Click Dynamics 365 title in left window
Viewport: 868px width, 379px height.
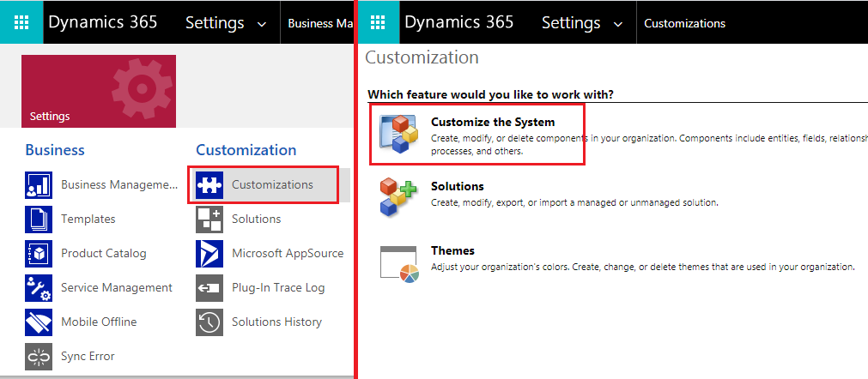pyautogui.click(x=103, y=22)
